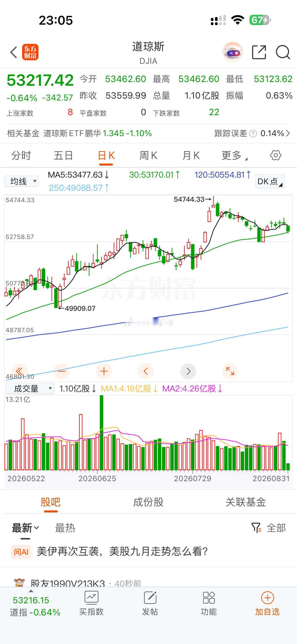The width and height of the screenshot is (297, 644).
Task: Tap the back arrow icon
Action: tap(14, 52)
